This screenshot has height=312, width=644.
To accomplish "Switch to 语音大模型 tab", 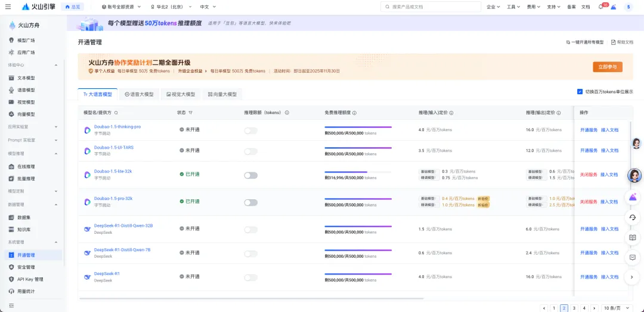I will pyautogui.click(x=139, y=94).
